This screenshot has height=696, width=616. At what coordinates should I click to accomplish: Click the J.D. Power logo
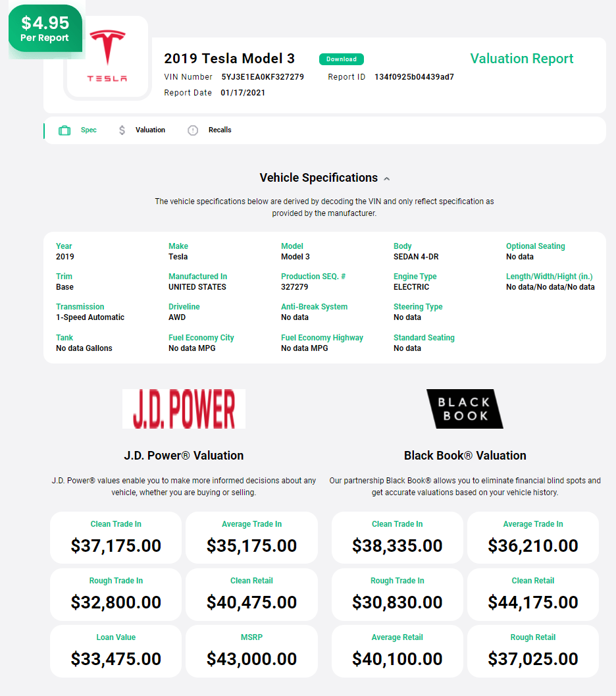(x=184, y=409)
